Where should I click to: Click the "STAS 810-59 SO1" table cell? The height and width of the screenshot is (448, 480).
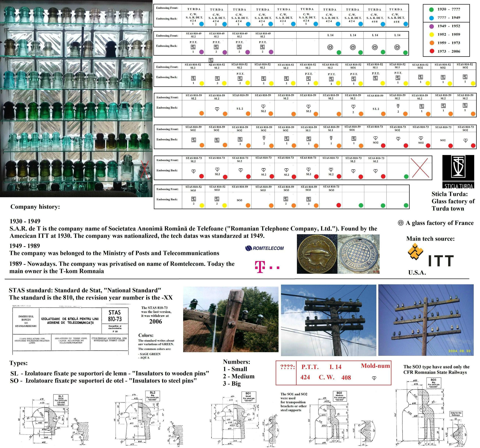352,128
